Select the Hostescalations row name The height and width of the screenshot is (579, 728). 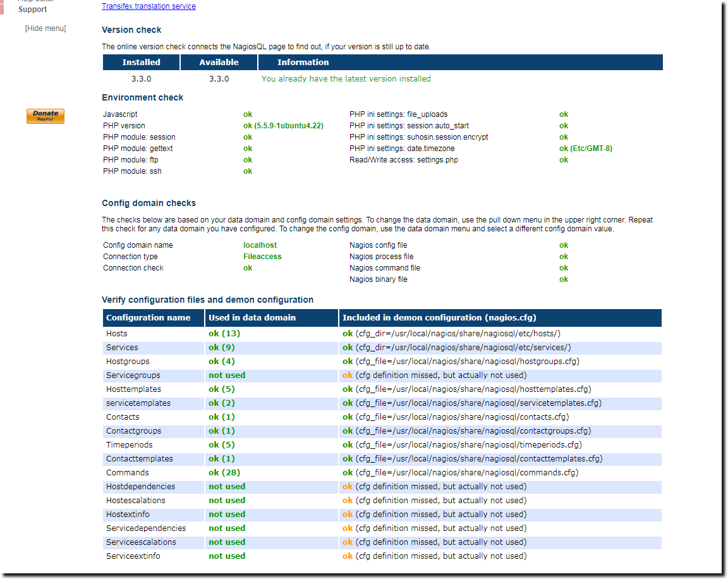click(136, 501)
